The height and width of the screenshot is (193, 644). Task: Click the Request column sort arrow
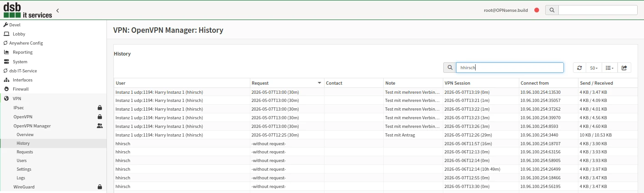[319, 83]
